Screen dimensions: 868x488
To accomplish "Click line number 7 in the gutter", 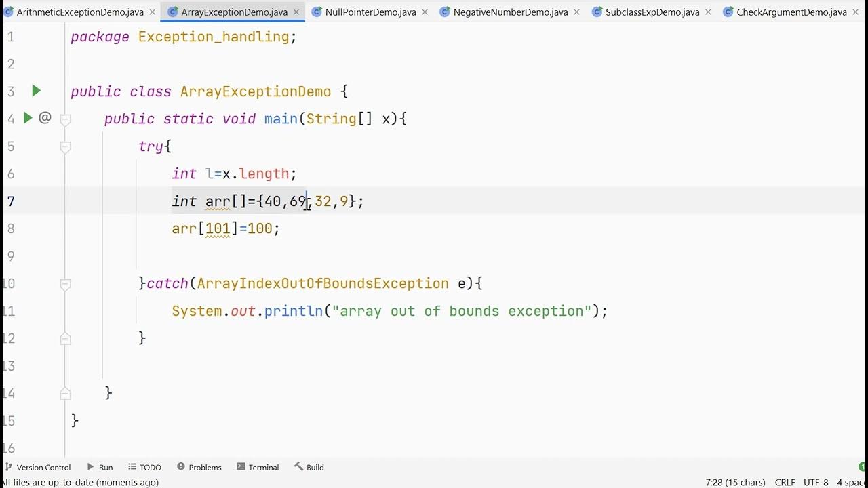I will 10,201.
